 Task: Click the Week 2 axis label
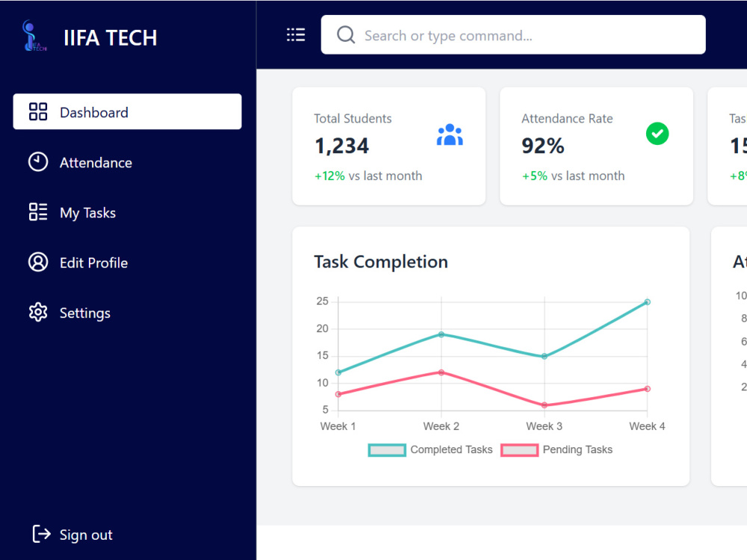[x=441, y=426]
